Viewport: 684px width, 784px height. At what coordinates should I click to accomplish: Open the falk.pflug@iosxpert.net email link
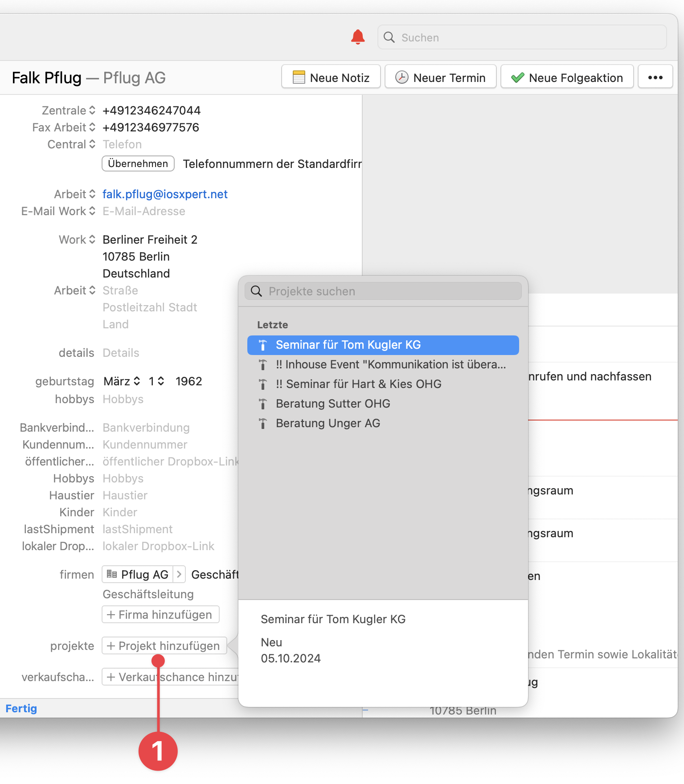165,194
